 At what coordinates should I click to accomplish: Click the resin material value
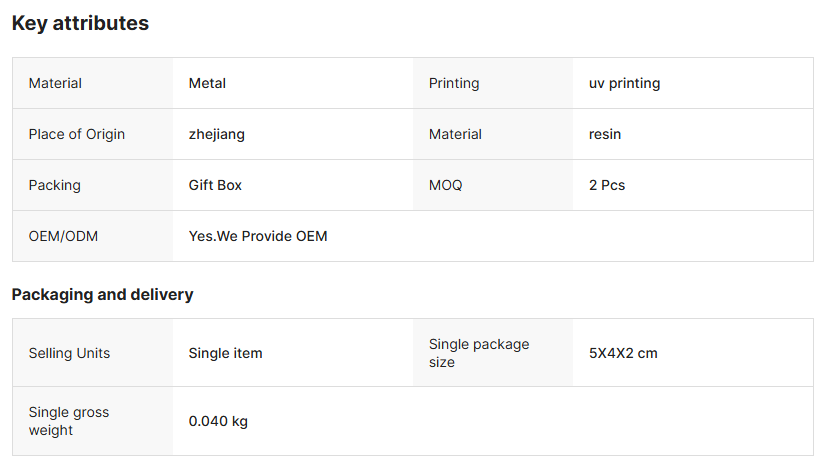coord(605,135)
